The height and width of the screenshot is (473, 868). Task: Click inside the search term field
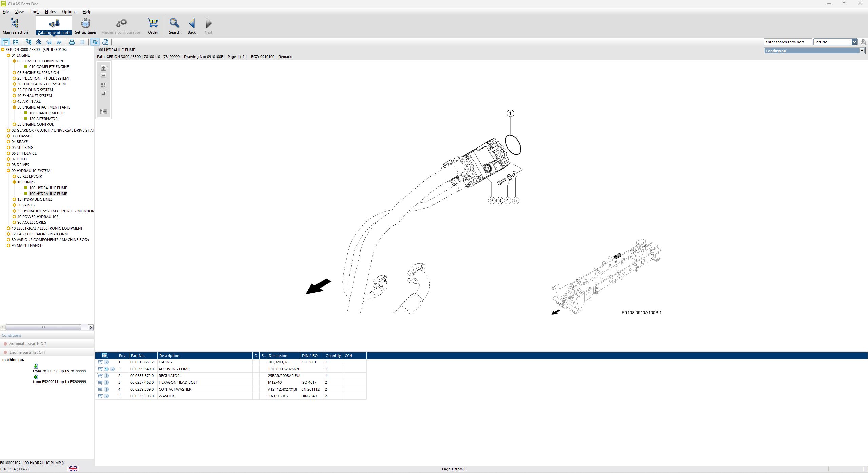(788, 42)
